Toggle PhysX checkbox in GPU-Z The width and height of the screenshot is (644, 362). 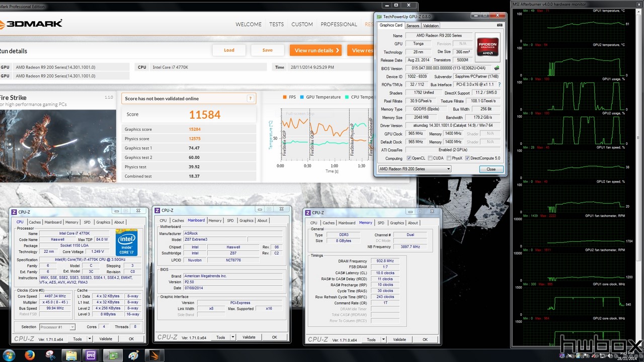point(449,158)
